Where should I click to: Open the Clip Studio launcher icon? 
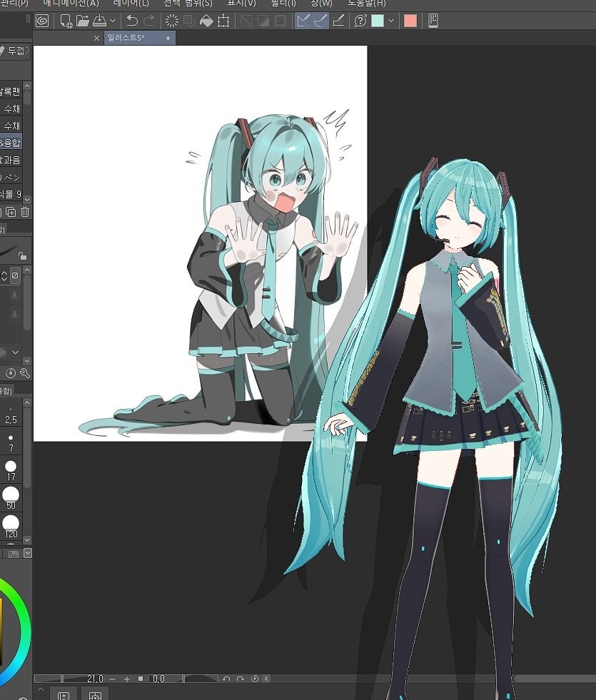(x=42, y=21)
